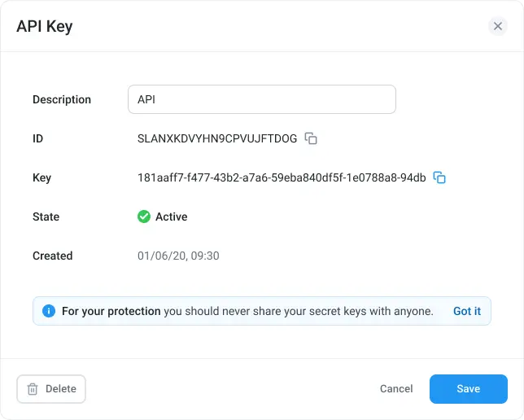Copy the API key ID to clipboard
Screen dimensions: 524x420
(x=311, y=138)
